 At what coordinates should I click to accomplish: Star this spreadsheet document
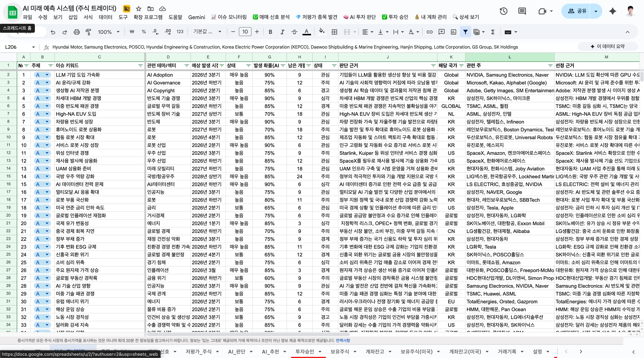tap(139, 8)
